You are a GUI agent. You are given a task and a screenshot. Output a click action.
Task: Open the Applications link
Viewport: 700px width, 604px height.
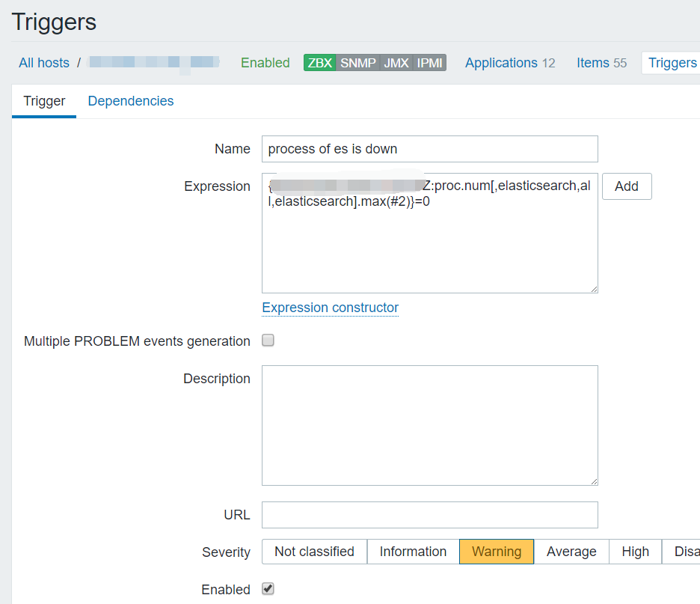click(501, 63)
